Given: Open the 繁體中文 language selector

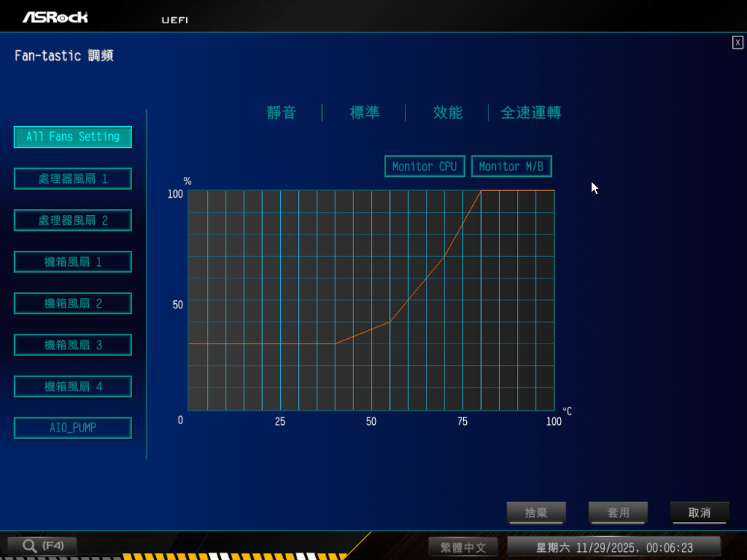Looking at the screenshot, I should click(x=464, y=547).
